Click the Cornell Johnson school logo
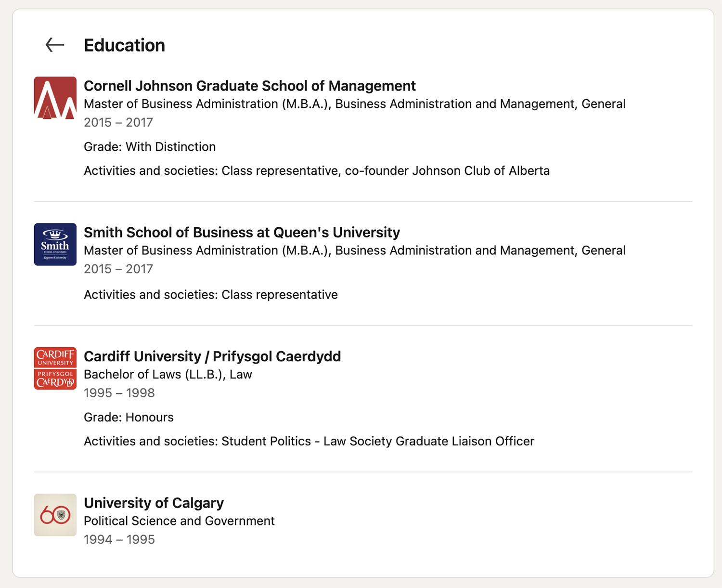The height and width of the screenshot is (588, 722). click(55, 98)
